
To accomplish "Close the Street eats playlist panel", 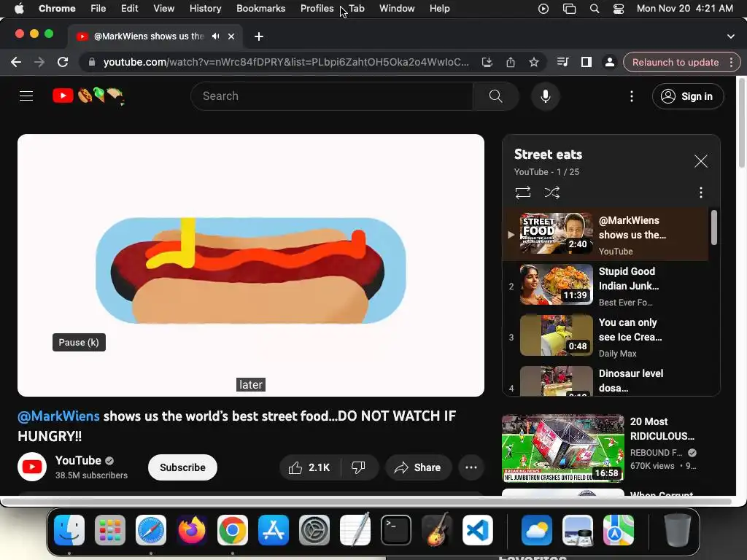I will pos(700,161).
